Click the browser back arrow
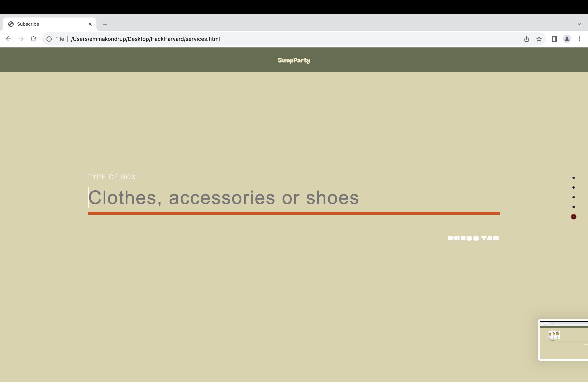 tap(8, 39)
